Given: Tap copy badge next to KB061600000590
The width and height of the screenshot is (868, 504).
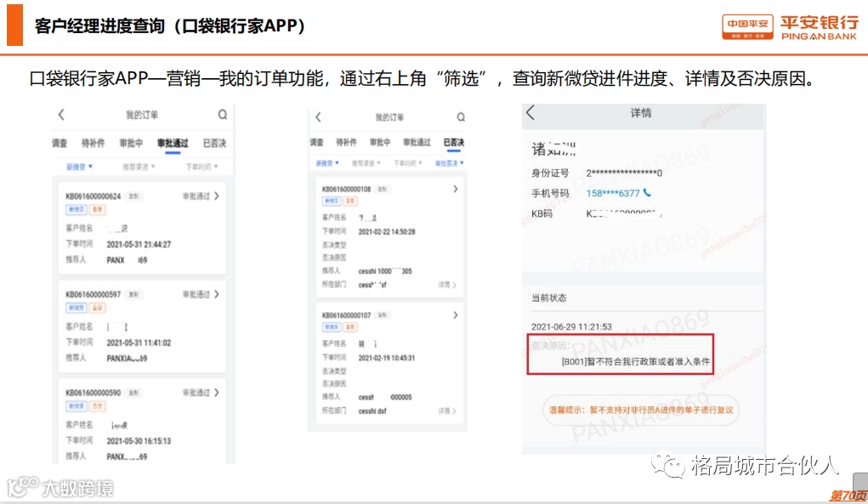Looking at the screenshot, I should point(133,393).
